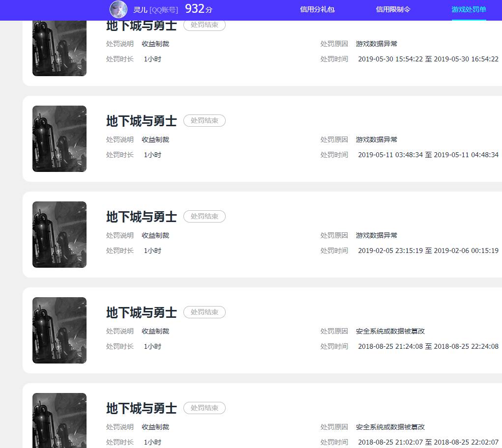Click 处罚结束 badge on the 2019-05-30 record
Image resolution: width=502 pixels, height=448 pixels.
(x=205, y=25)
